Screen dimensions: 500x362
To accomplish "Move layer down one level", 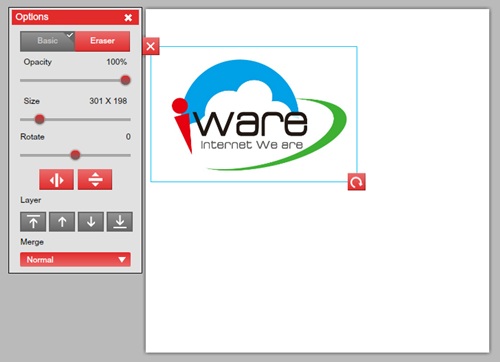I will point(91,222).
